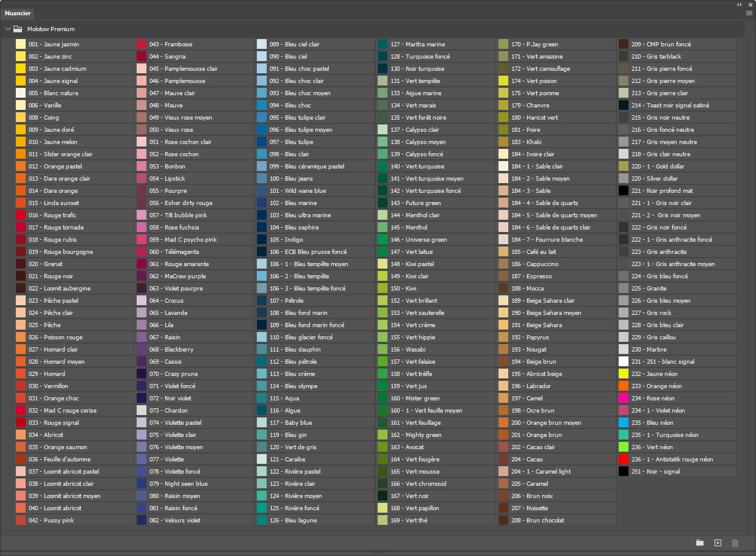Click the text '230 - Marbre'

649,349
